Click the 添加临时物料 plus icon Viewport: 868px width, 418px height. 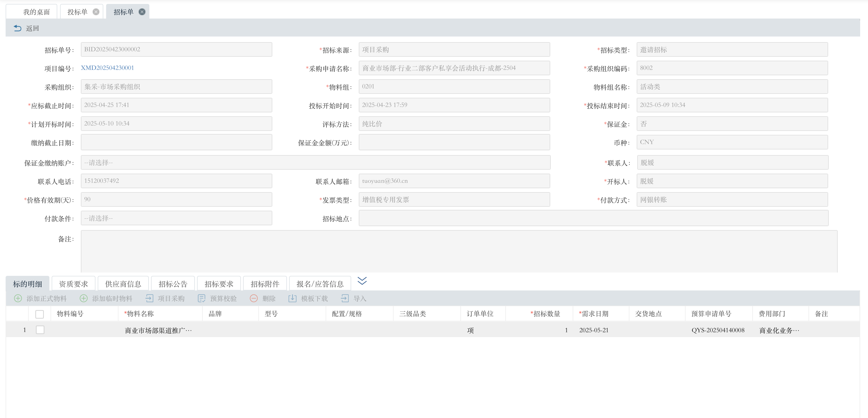tap(84, 298)
